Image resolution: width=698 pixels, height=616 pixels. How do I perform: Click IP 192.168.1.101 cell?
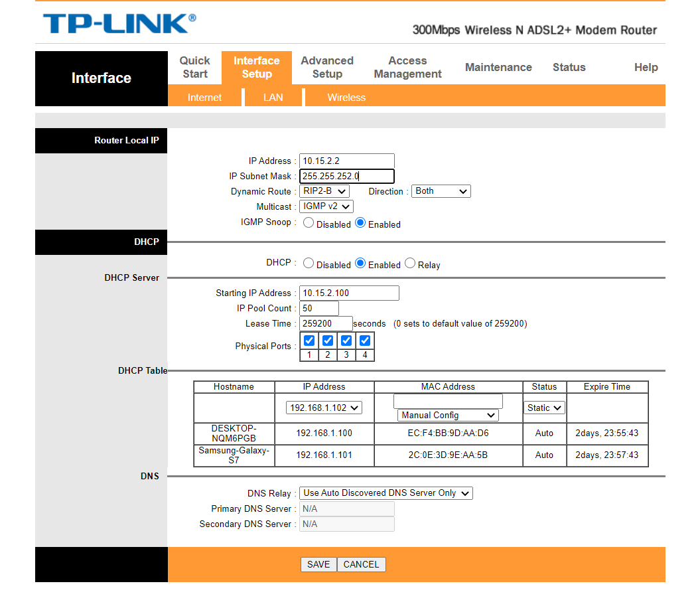click(324, 455)
